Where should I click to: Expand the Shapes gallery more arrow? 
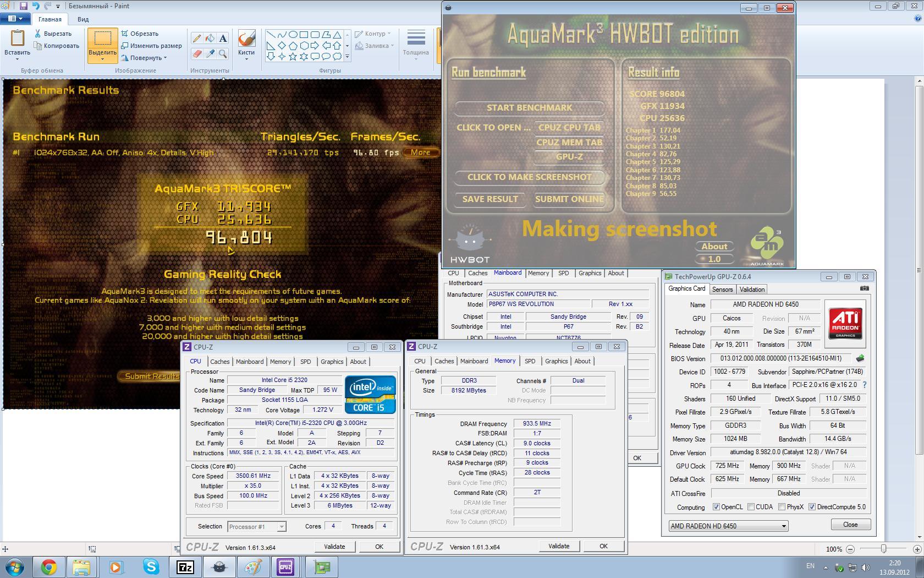tap(347, 56)
